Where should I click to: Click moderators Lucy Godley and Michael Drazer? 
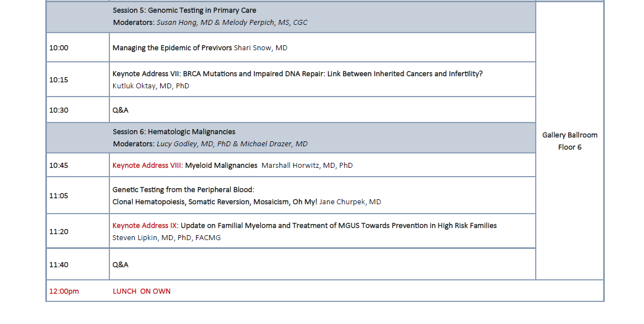232,144
